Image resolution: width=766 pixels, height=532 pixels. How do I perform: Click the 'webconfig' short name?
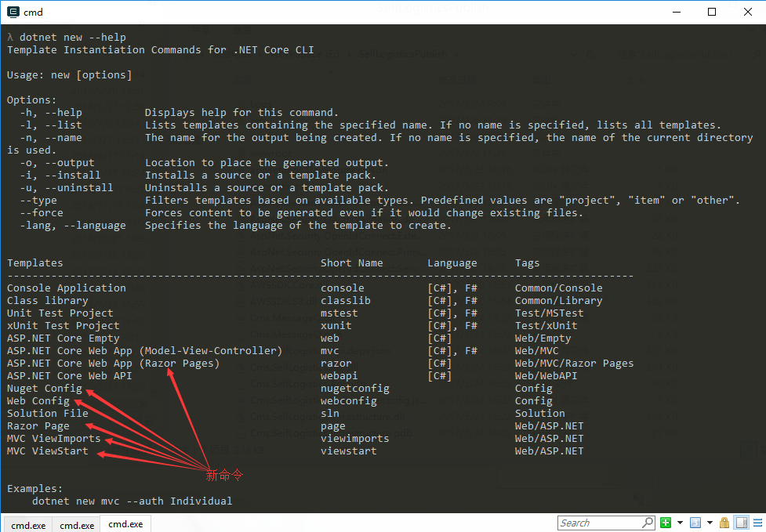349,401
